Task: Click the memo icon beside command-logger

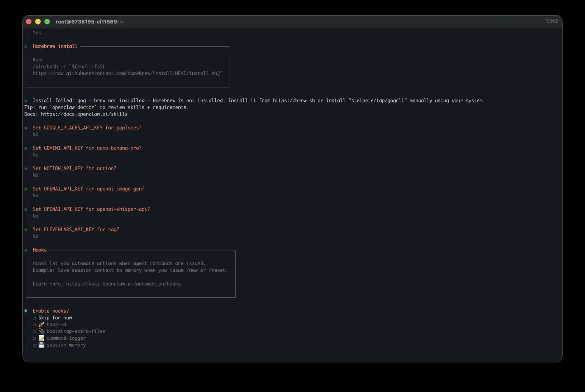Action: coord(41,338)
